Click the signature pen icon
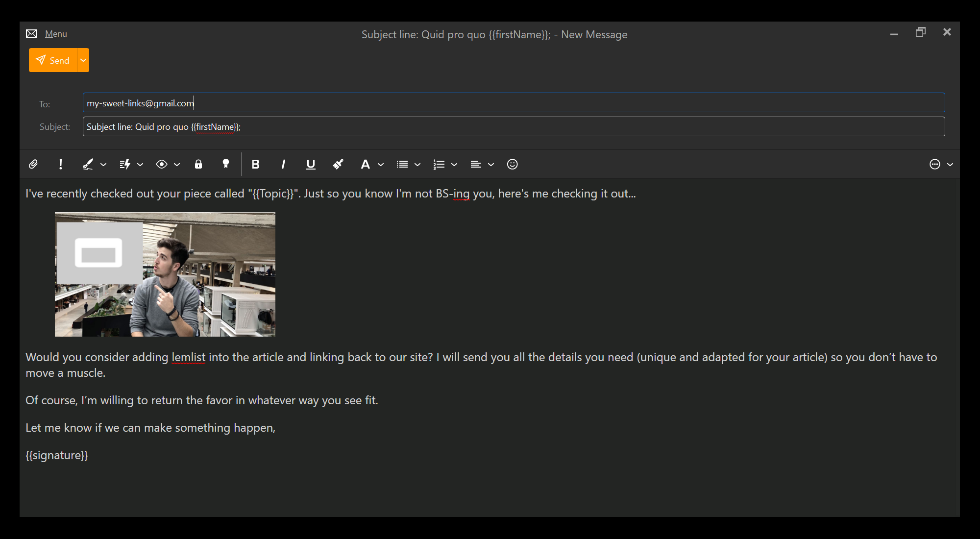Screen dimensions: 980x539 pyautogui.click(x=88, y=164)
